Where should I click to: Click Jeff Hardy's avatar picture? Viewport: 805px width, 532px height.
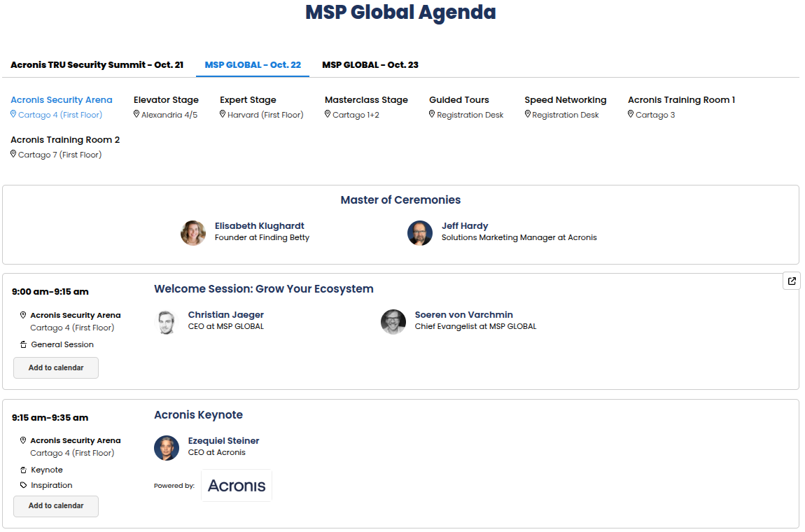[420, 232]
